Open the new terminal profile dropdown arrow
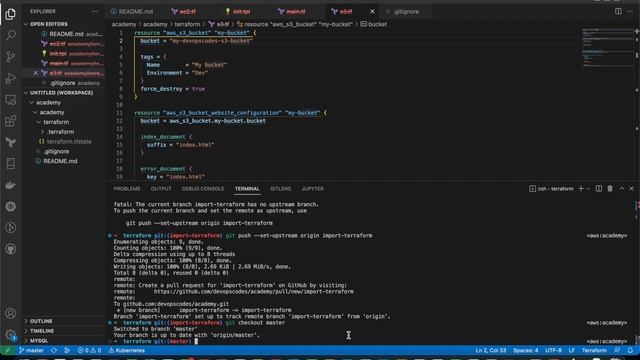 tap(588, 189)
